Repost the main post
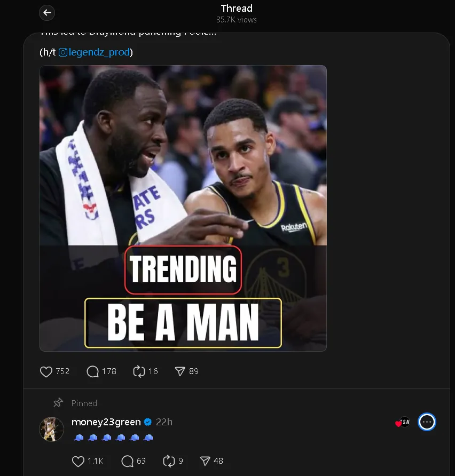 pyautogui.click(x=139, y=371)
